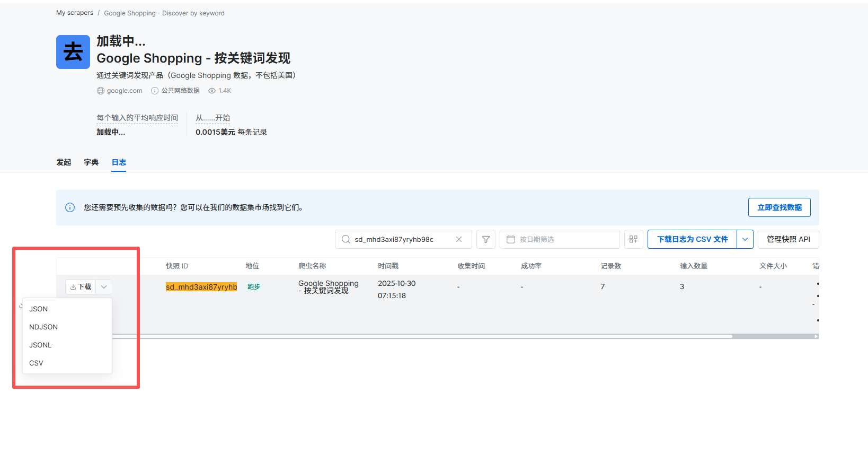Switch to the 字典 tab
The height and width of the screenshot is (453, 868).
point(91,162)
